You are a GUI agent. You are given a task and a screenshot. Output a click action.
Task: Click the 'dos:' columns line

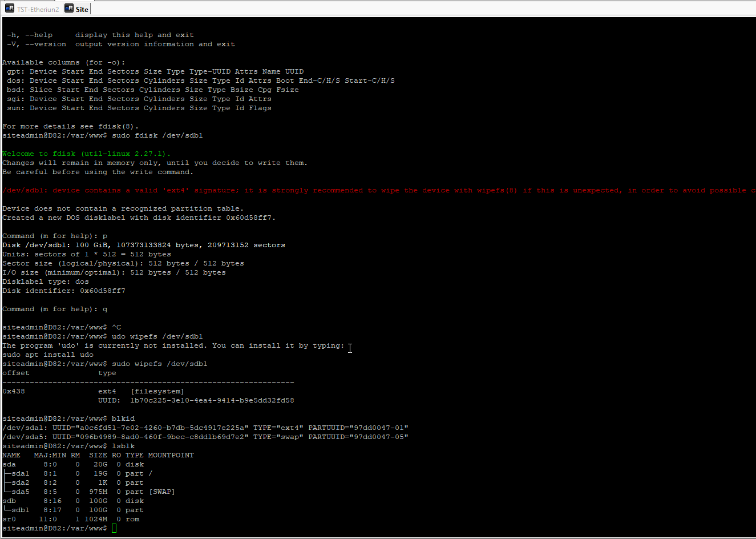click(x=201, y=81)
